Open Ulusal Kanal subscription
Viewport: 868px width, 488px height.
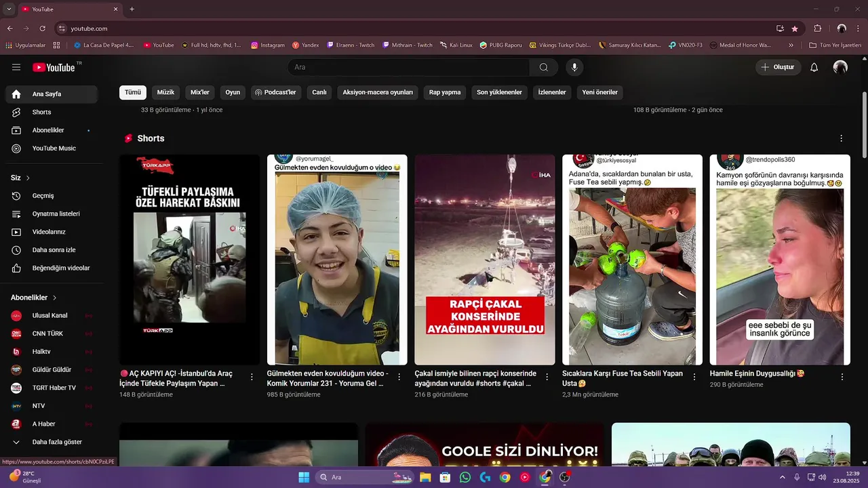52,316
